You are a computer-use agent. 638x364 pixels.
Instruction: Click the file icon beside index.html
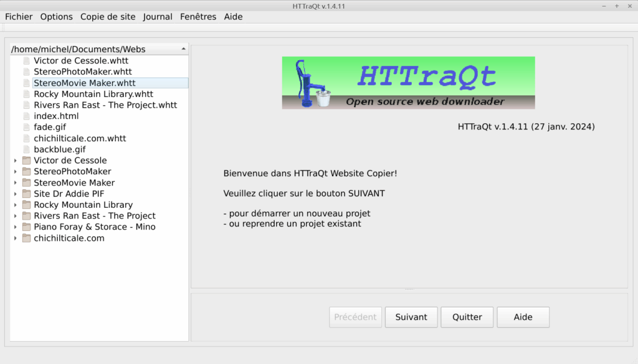(26, 116)
